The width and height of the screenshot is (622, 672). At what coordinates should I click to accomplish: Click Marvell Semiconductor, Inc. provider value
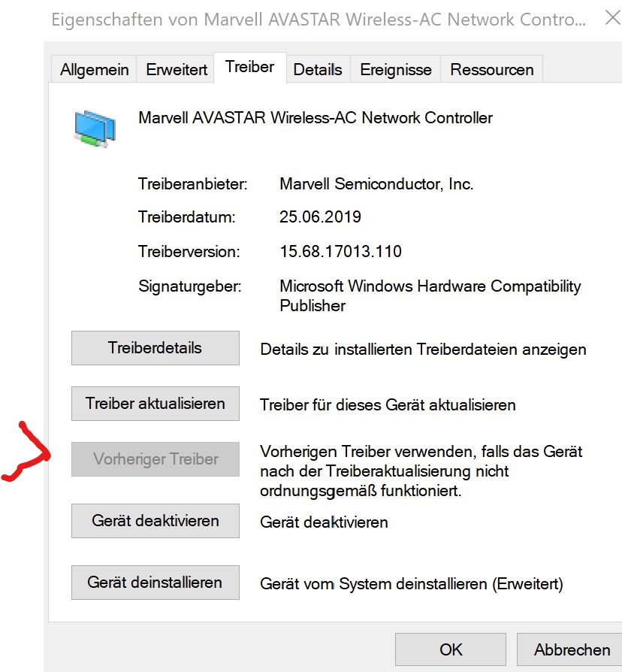pyautogui.click(x=376, y=184)
